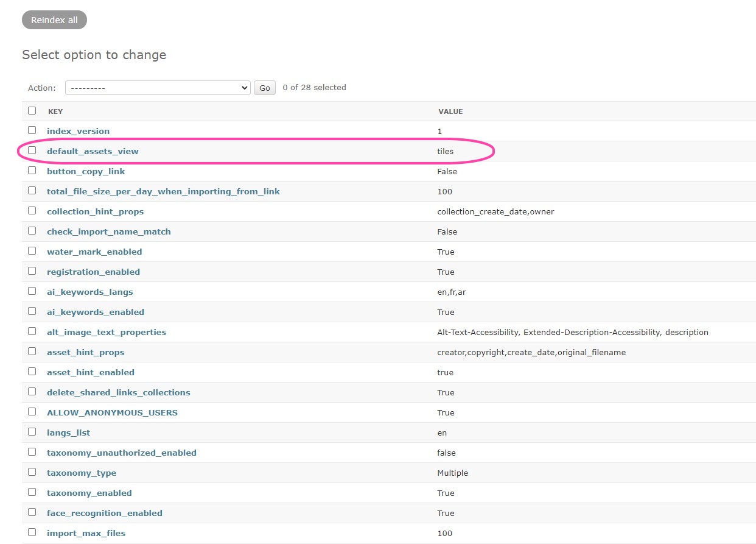756x544 pixels.
Task: Check the collection_hint_props row checkbox
Action: tap(32, 211)
